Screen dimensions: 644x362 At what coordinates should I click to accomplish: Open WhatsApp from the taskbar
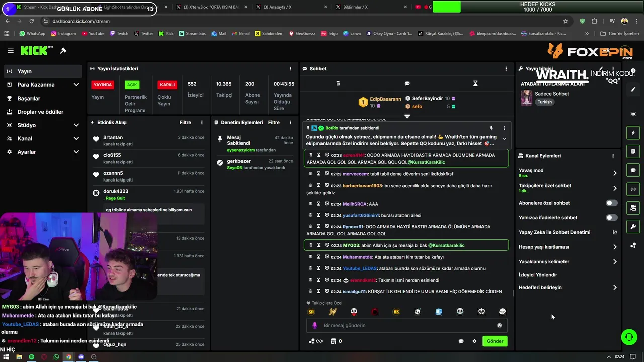(x=56, y=357)
